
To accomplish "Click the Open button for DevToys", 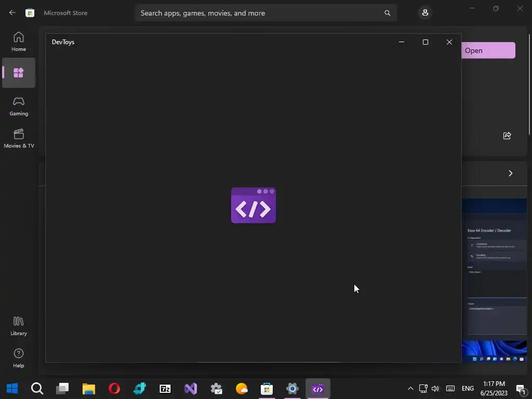I will 488,50.
